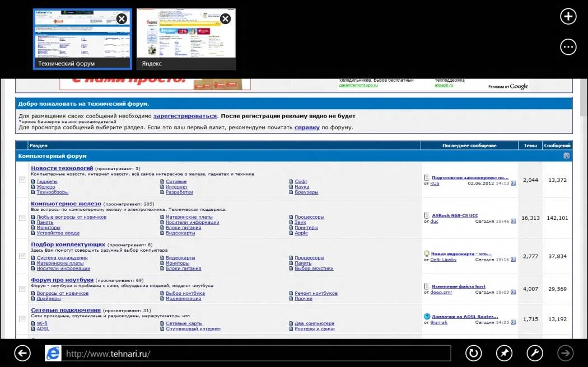Image resolution: width=588 pixels, height=367 pixels.
Task: Open the Выбор ноутбука subforum
Action: coord(185,293)
